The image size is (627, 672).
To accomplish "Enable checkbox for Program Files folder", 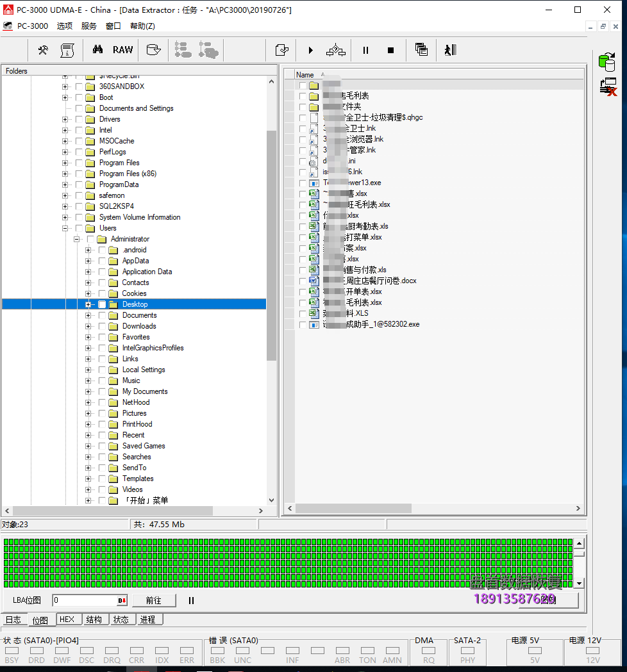I will tap(79, 163).
